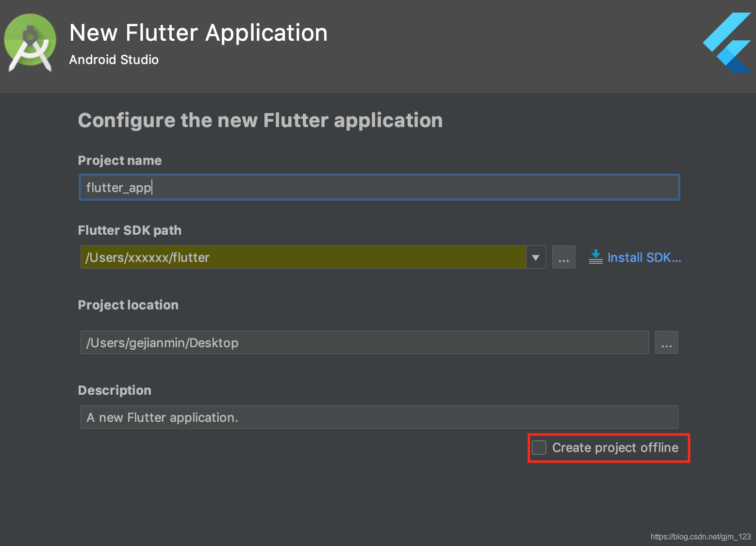Screen dimensions: 756x546
Task: Open the Flutter SDK path dropdown arrow
Action: [536, 257]
